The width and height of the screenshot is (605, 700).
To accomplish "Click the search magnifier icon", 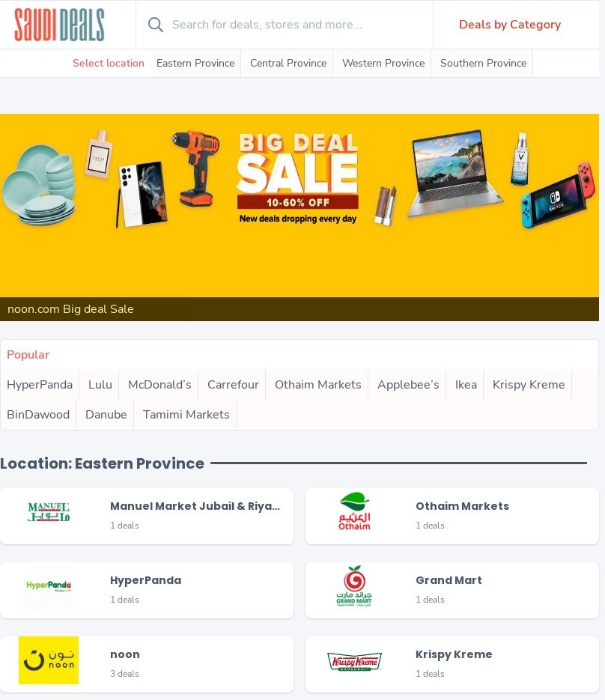I will pos(156,25).
